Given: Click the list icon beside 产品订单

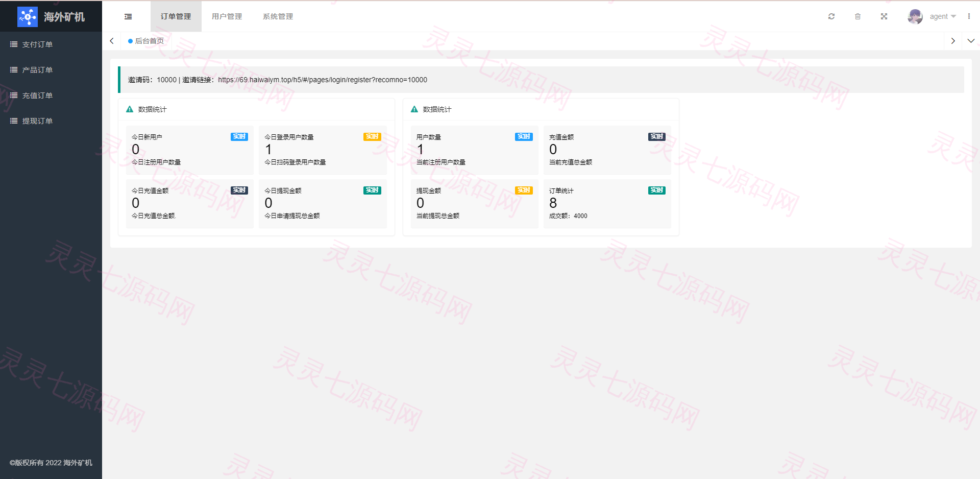Looking at the screenshot, I should [14, 70].
